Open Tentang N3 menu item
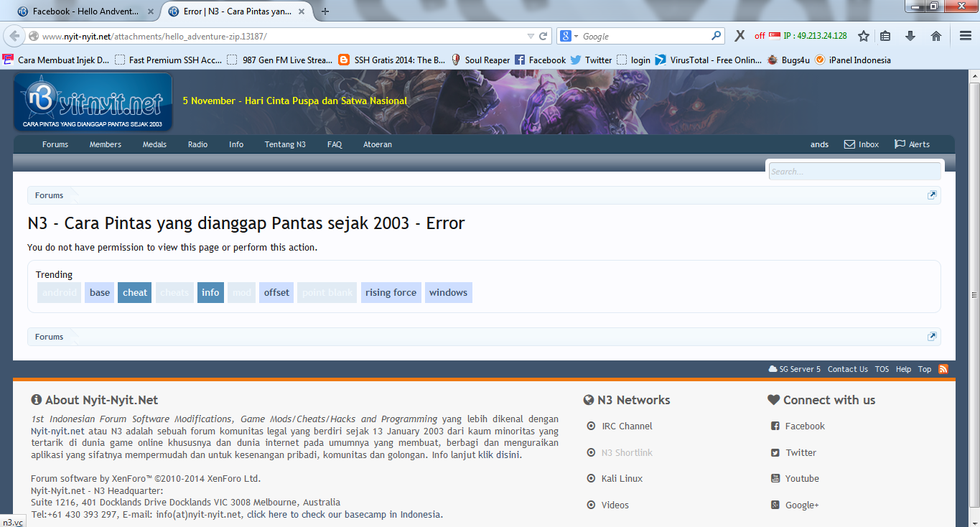This screenshot has height=527, width=980. [285, 144]
